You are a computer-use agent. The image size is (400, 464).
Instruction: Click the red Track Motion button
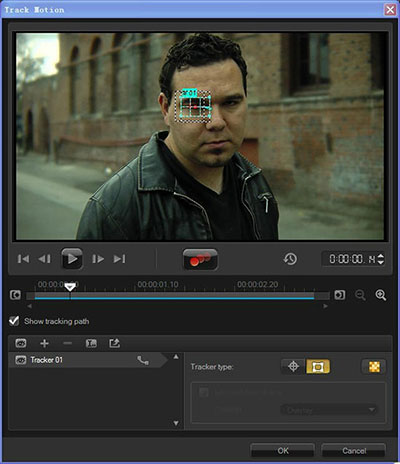200,259
